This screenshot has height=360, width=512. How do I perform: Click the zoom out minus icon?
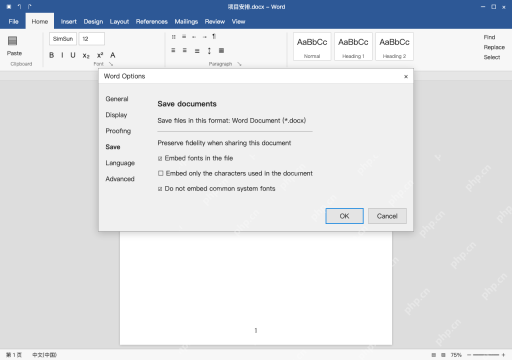(469, 355)
